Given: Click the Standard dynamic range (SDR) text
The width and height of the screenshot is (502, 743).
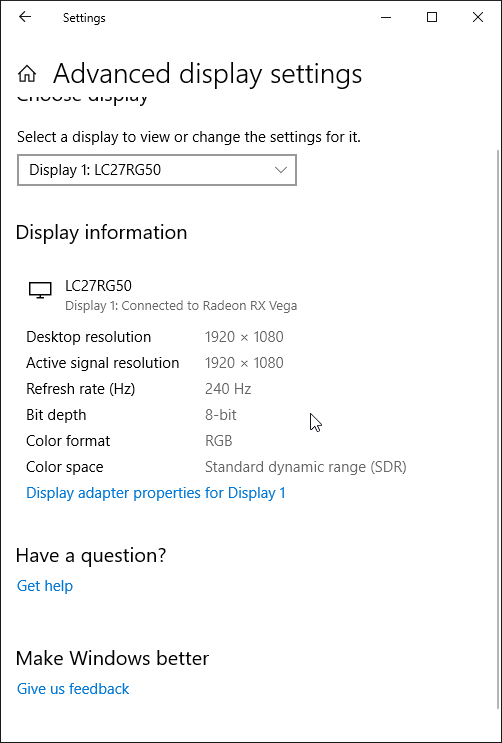Looking at the screenshot, I should click(x=306, y=467).
